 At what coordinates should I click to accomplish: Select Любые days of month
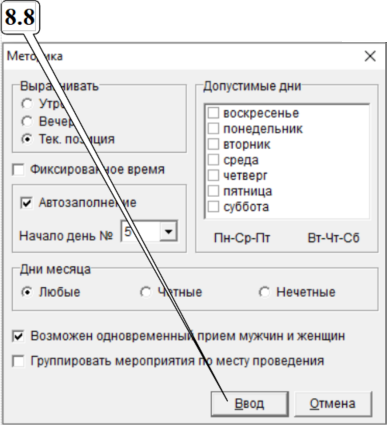[x=27, y=292]
